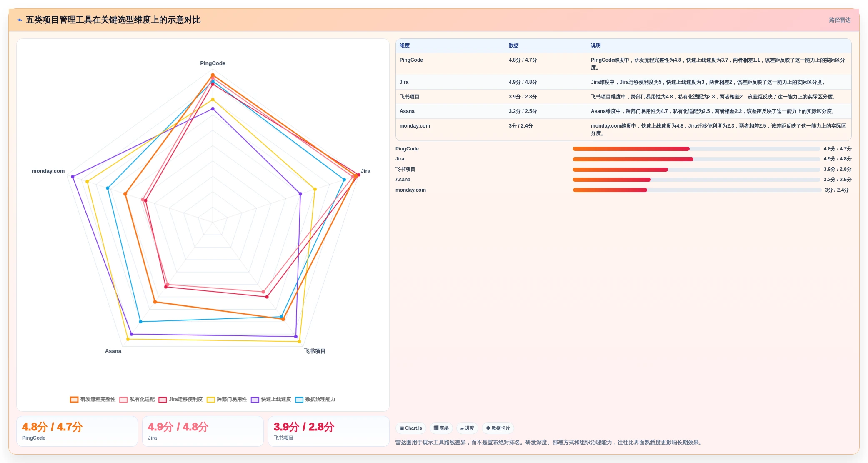Screen dimensions: 868x463
Task: Click the orange 研发流程完整性 legend swatch
Action: click(x=74, y=399)
